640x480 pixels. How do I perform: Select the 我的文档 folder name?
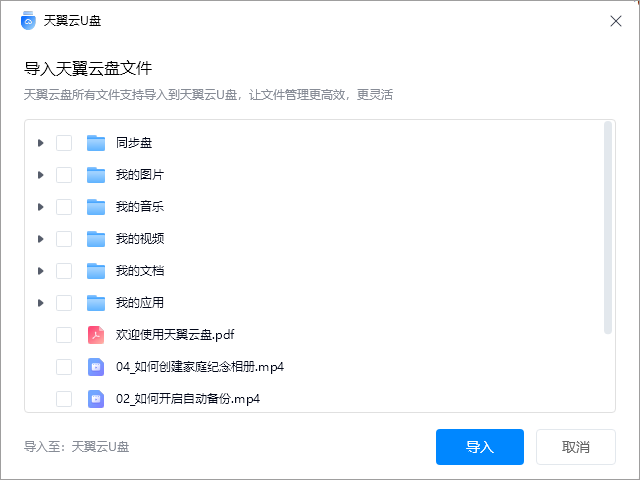[140, 271]
